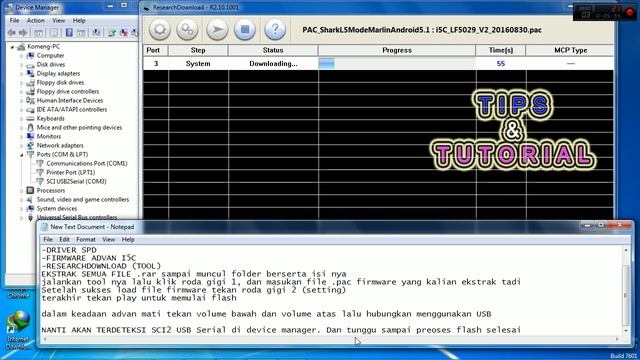Click Notepad scroll-down arrow
Image resolution: width=640 pixels, height=360 pixels.
(x=626, y=331)
